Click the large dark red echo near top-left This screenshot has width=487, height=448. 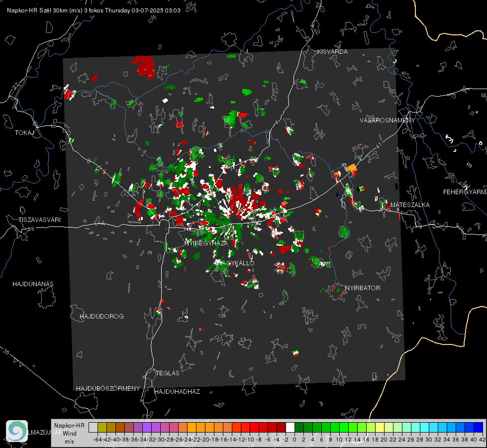144,67
